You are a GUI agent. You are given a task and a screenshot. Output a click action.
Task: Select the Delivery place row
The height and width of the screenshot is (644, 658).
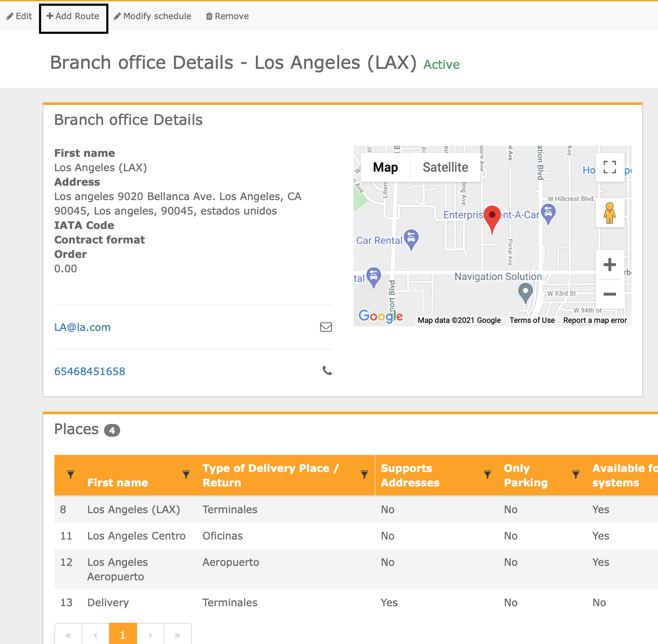click(x=356, y=602)
